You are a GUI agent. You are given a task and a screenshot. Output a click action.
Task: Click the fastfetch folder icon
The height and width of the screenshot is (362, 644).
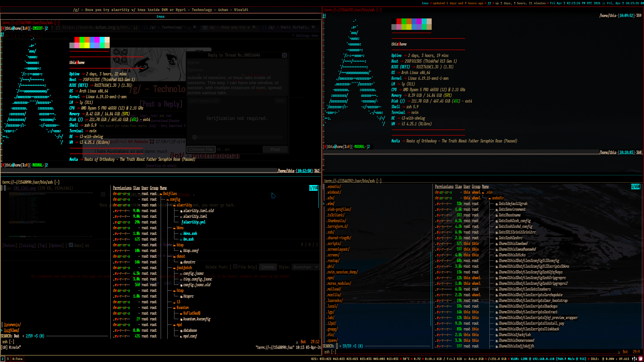(x=174, y=268)
